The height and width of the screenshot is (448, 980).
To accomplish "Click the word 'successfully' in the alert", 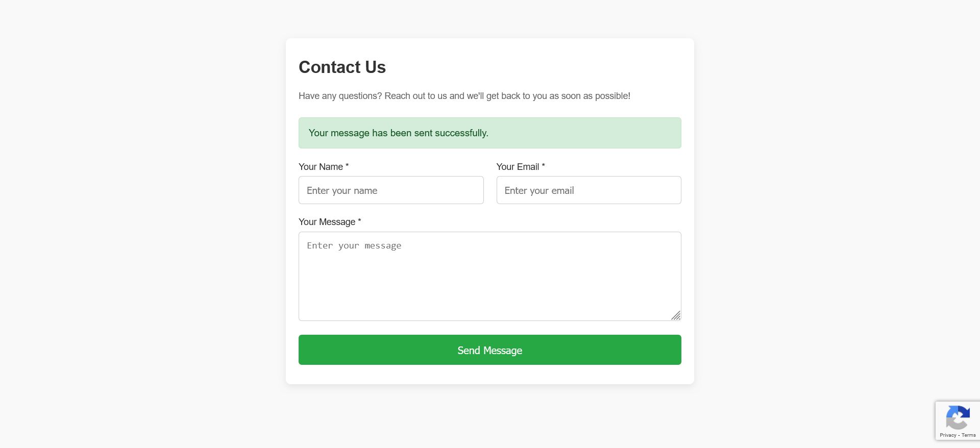I will [x=461, y=133].
